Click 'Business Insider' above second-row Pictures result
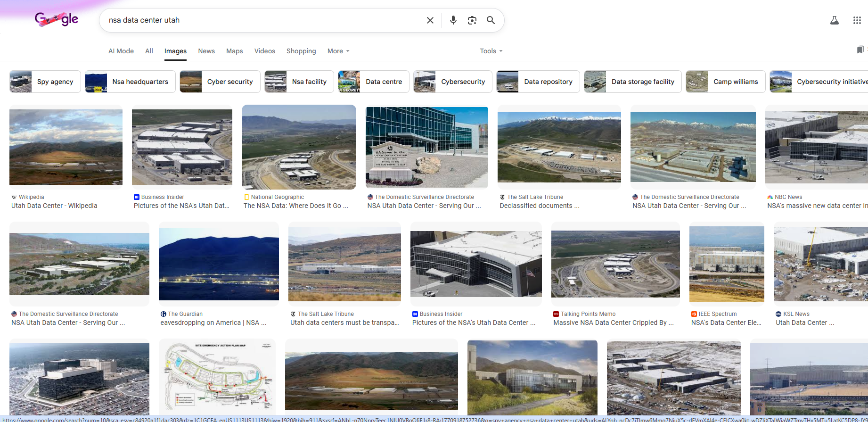The height and width of the screenshot is (422, 868). point(441,314)
